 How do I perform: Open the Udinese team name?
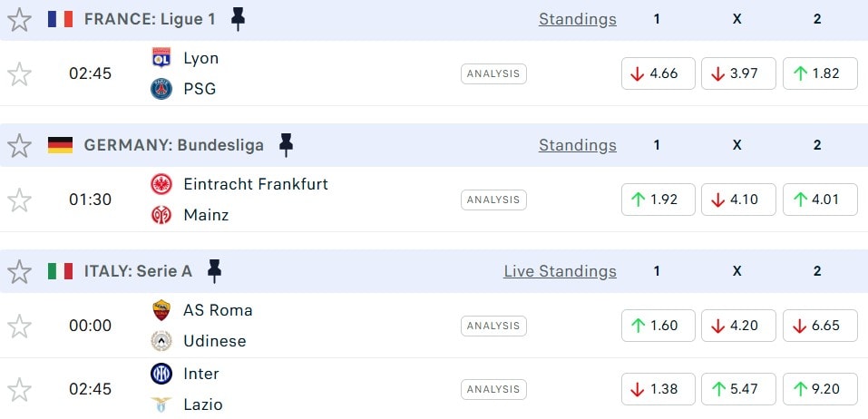pos(214,341)
